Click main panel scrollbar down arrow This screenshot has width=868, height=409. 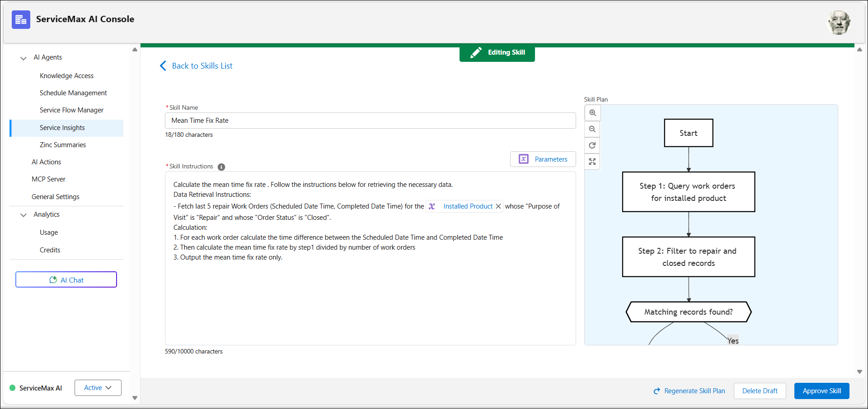pos(859,372)
